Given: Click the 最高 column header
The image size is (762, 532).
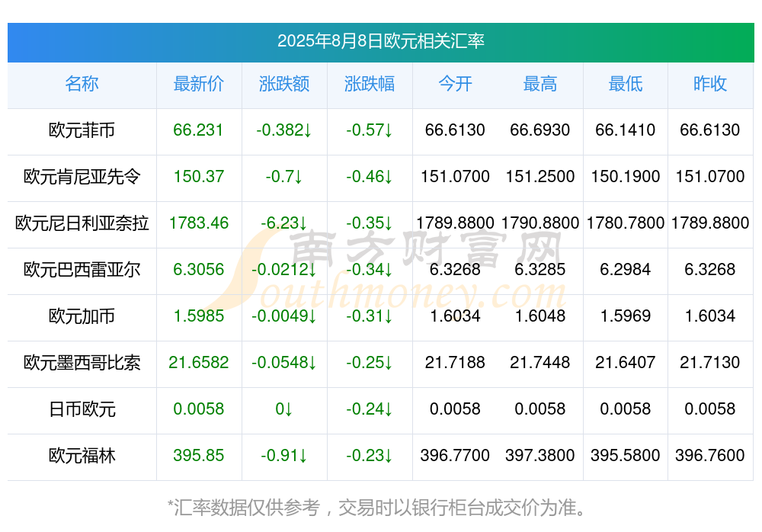Looking at the screenshot, I should pos(540,84).
